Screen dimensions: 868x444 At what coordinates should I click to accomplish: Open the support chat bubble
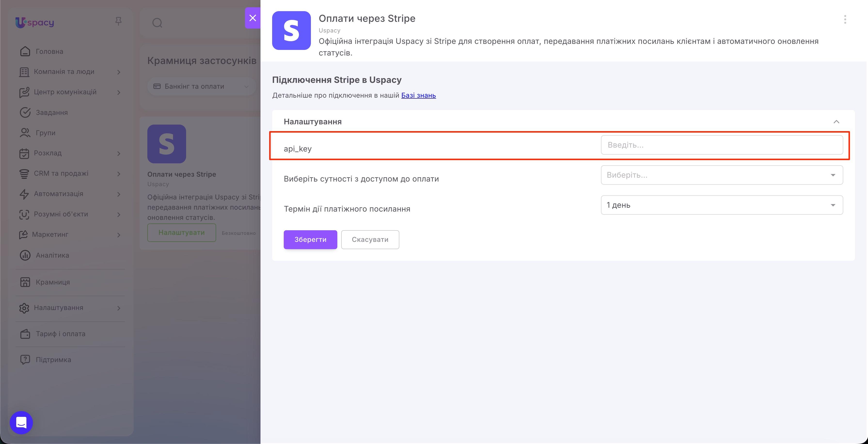(x=21, y=422)
